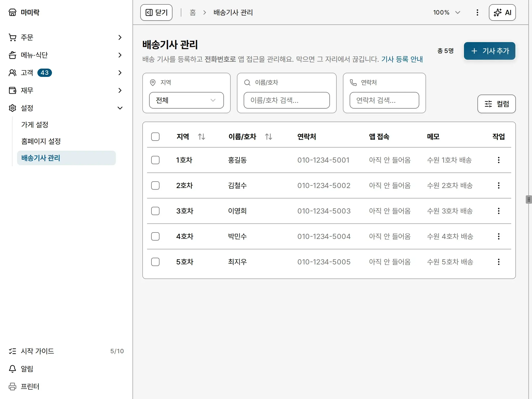Image resolution: width=532 pixels, height=399 pixels.
Task: Click the 지역 location pin icon
Action: tap(153, 83)
